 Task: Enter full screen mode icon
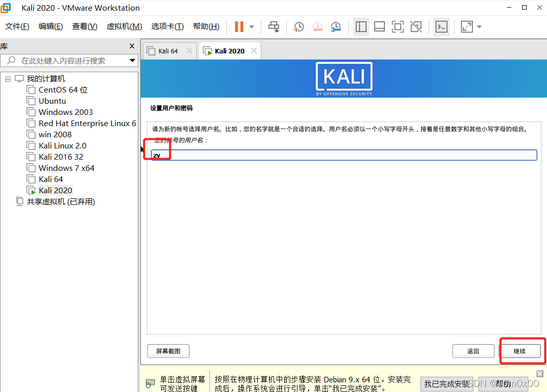coord(398,26)
